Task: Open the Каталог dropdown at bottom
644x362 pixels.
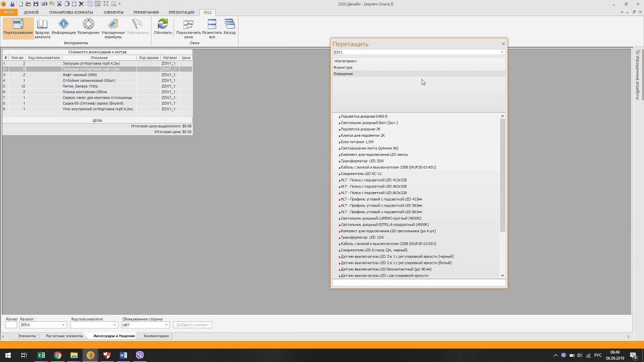Action: 63,325
